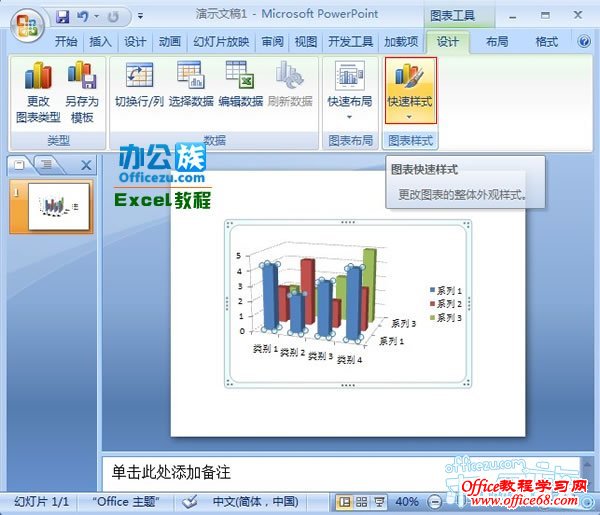Zoom out with the minus button
Viewport: 600px width, 515px height.
tap(434, 502)
